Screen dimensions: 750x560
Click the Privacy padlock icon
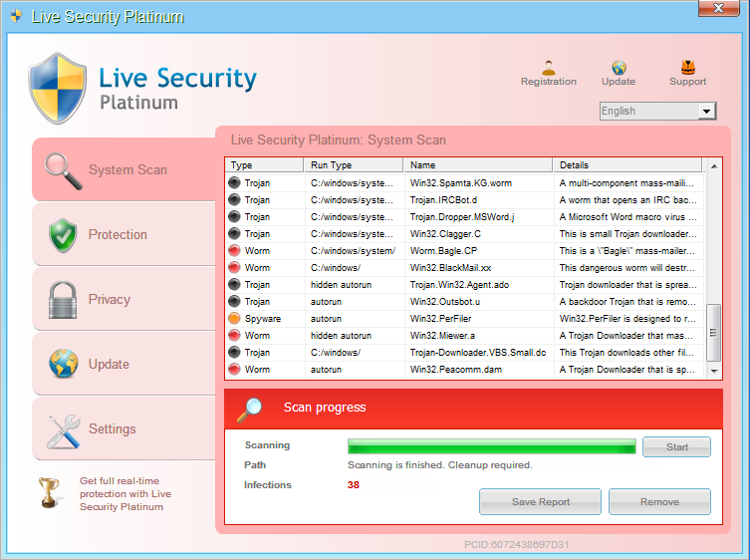tap(63, 300)
